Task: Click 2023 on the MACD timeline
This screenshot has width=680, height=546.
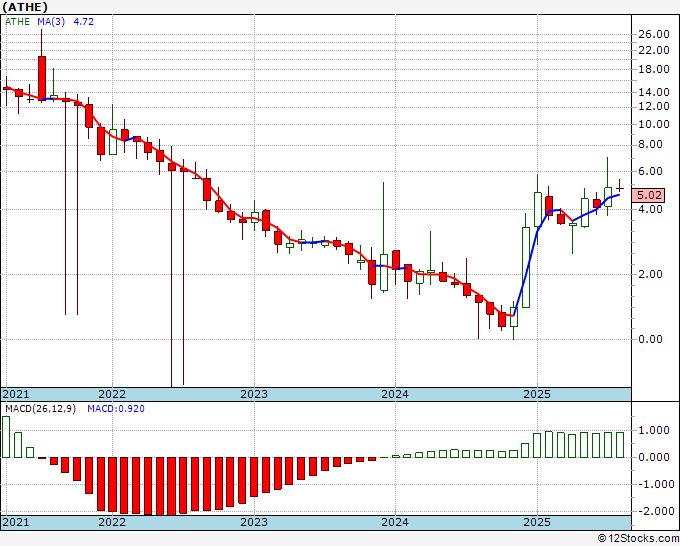Action: pos(254,522)
